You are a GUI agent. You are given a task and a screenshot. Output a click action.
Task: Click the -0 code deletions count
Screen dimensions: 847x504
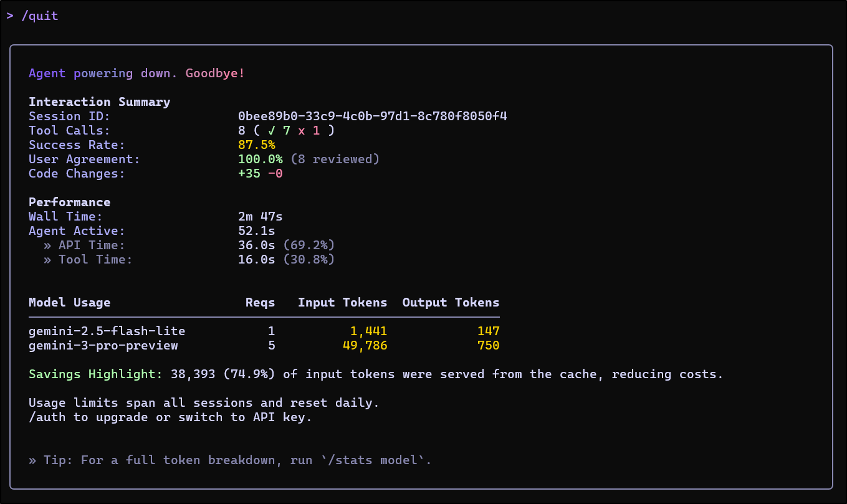pyautogui.click(x=275, y=174)
